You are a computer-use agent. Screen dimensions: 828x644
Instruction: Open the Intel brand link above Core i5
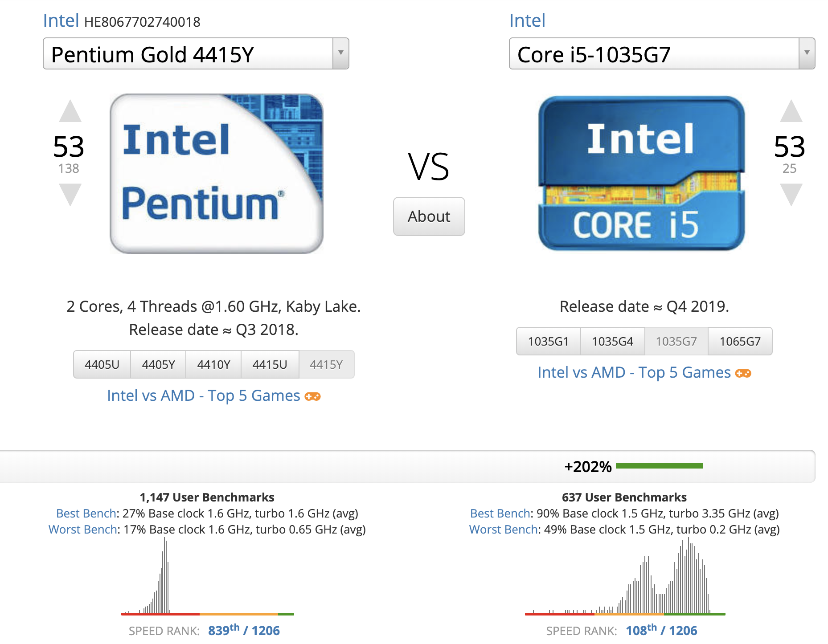(527, 20)
